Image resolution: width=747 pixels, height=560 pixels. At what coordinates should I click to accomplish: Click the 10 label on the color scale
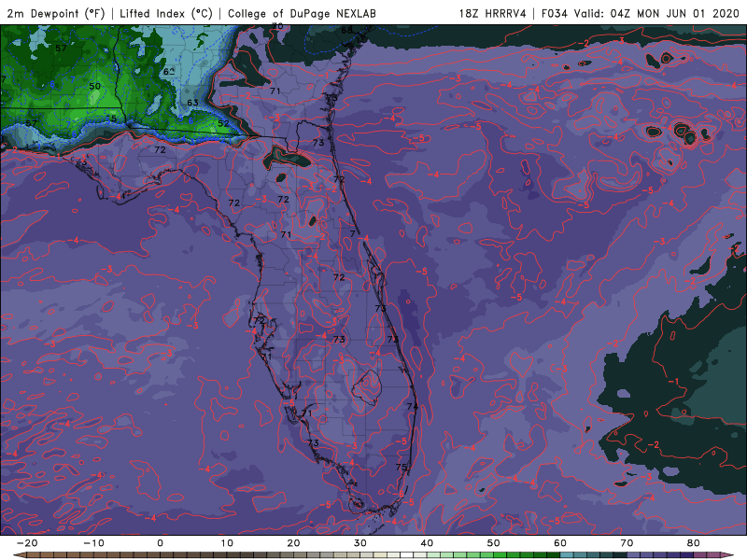227,543
